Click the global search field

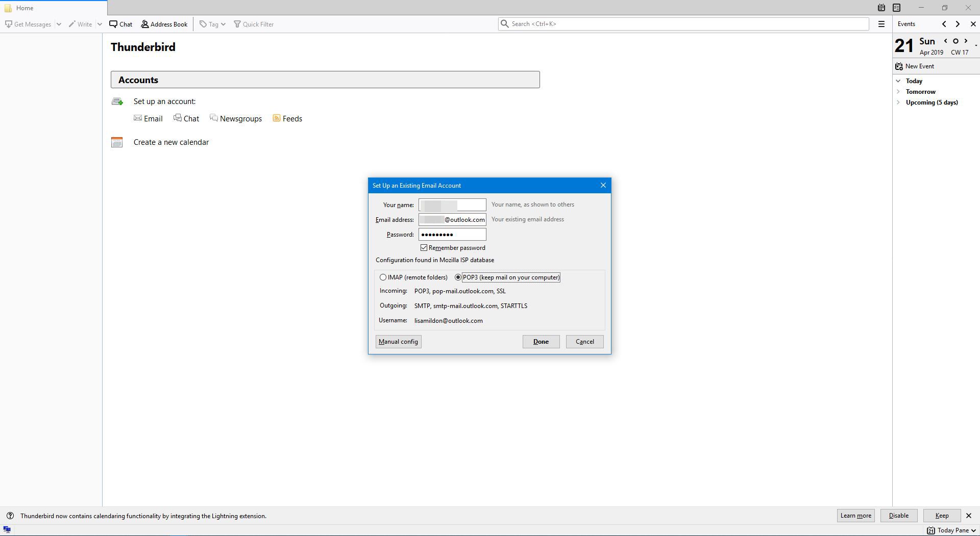click(683, 24)
